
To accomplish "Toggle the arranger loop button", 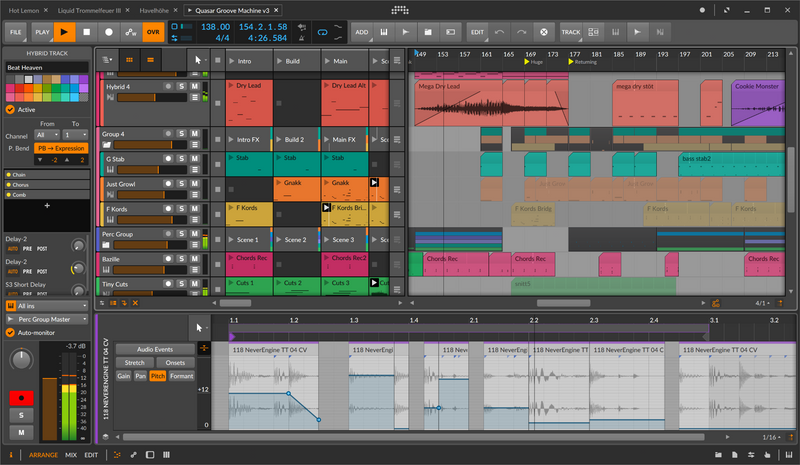I will click(x=322, y=32).
